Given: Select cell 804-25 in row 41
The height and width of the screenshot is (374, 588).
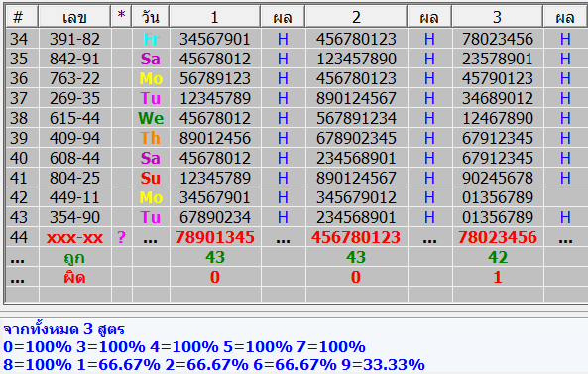Looking at the screenshot, I should click(74, 178).
